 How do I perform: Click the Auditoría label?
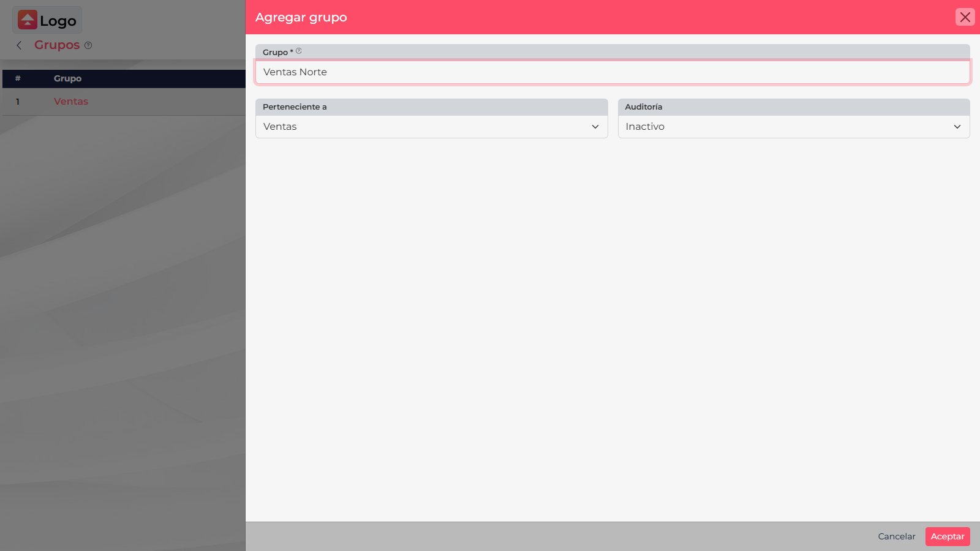(644, 107)
